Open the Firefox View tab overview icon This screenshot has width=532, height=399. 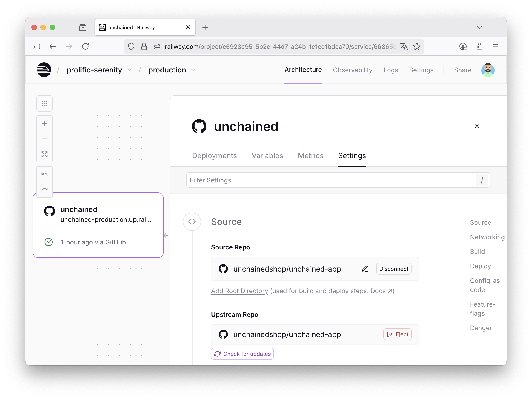[x=82, y=27]
